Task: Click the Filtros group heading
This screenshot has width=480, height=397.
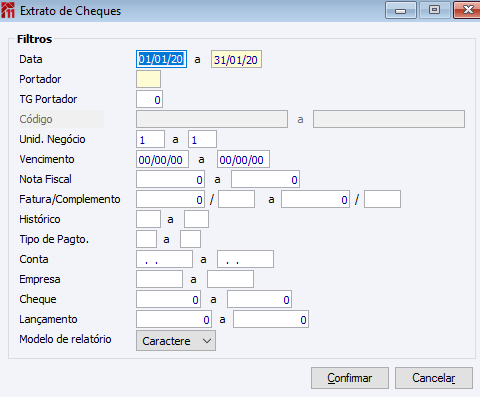Action: tap(35, 39)
